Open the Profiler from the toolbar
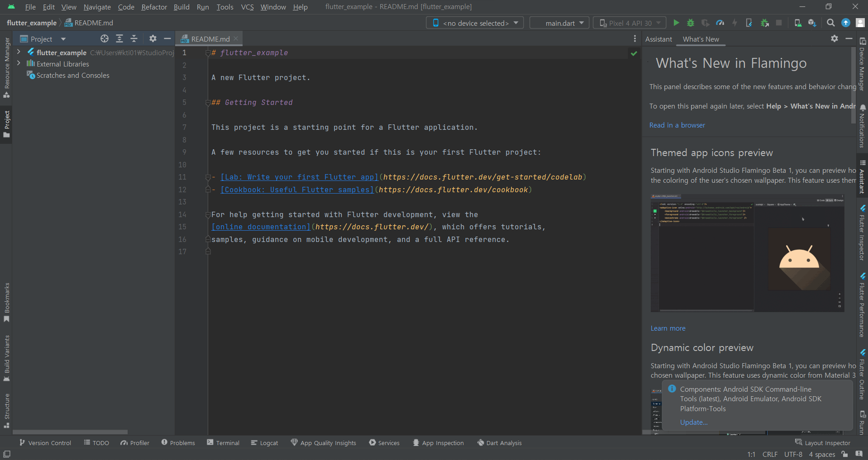 coord(720,23)
